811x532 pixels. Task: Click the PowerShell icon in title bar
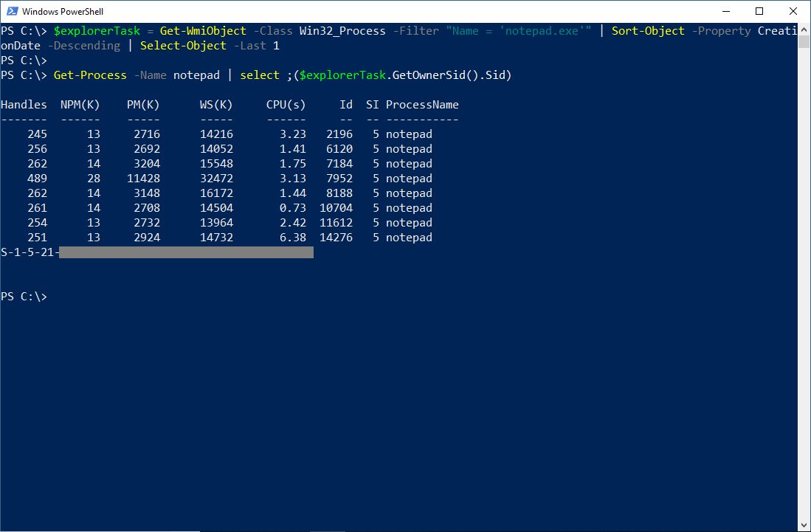pos(13,11)
